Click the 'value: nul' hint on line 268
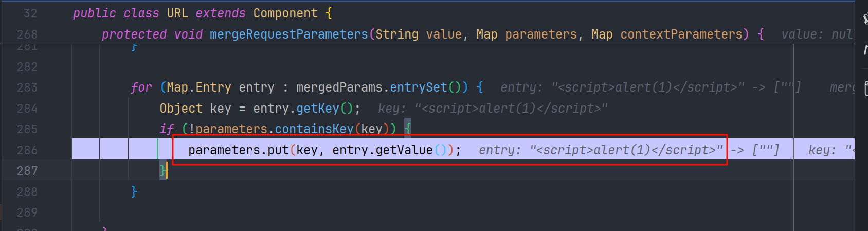The image size is (868, 231). point(817,34)
